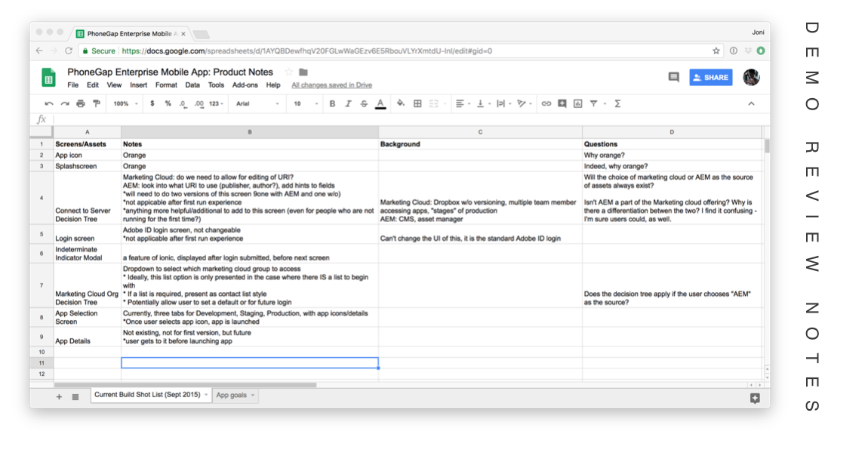
Task: Click All changes saved in Drive link
Action: pos(331,85)
